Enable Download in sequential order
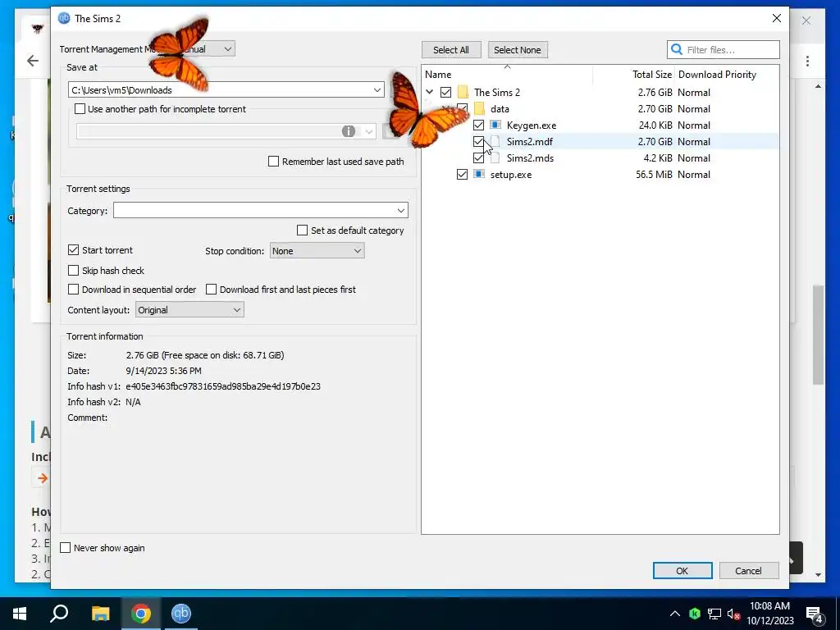 73,290
